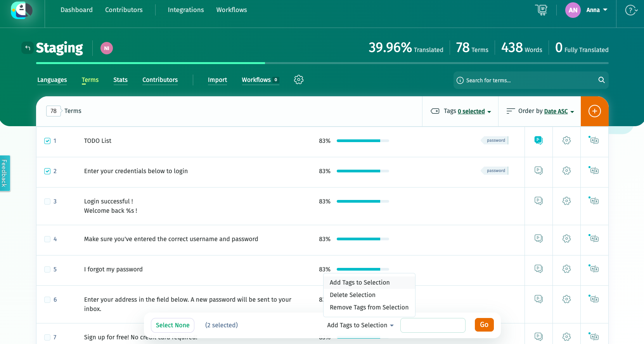Open translations icon for TODO List term
This screenshot has height=344, width=644.
tap(594, 140)
